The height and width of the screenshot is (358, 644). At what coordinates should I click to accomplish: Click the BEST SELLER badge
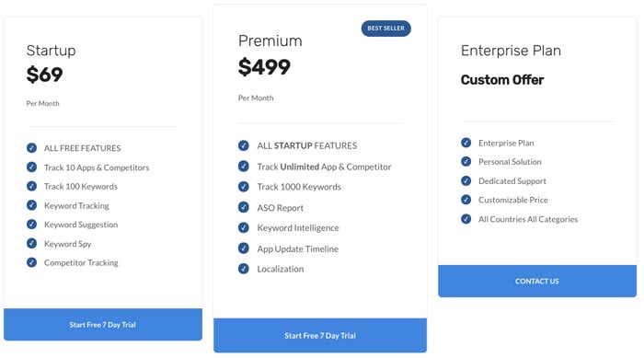(386, 29)
